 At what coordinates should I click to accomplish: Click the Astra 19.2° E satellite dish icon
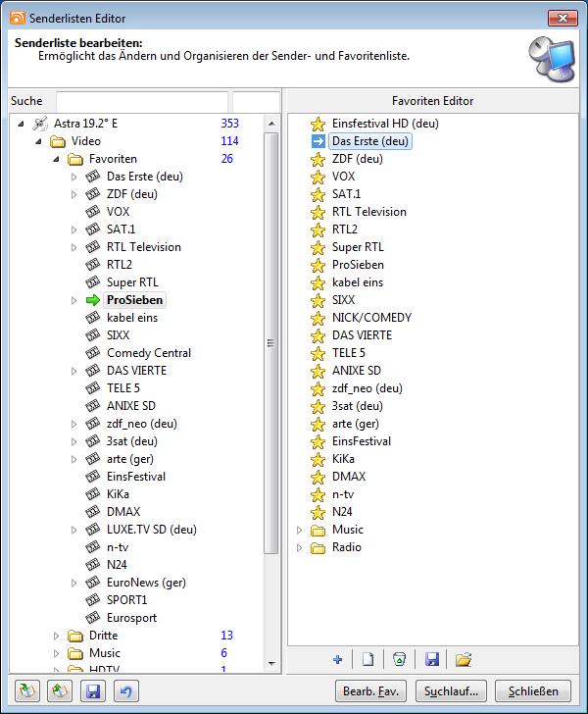[40, 124]
